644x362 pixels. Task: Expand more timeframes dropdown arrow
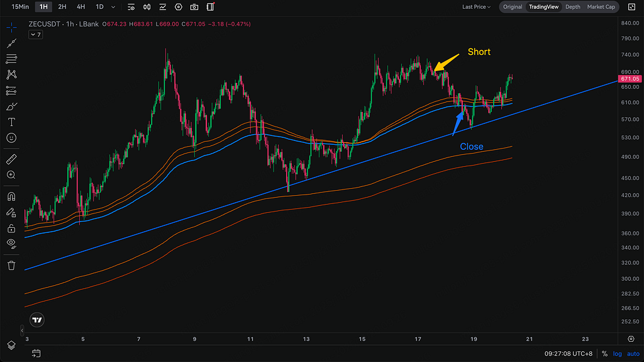tap(113, 7)
